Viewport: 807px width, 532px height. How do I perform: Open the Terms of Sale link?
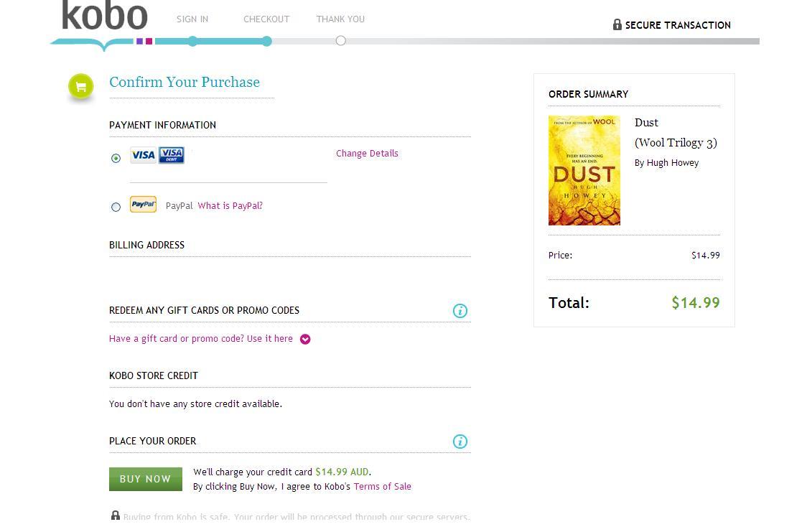382,487
